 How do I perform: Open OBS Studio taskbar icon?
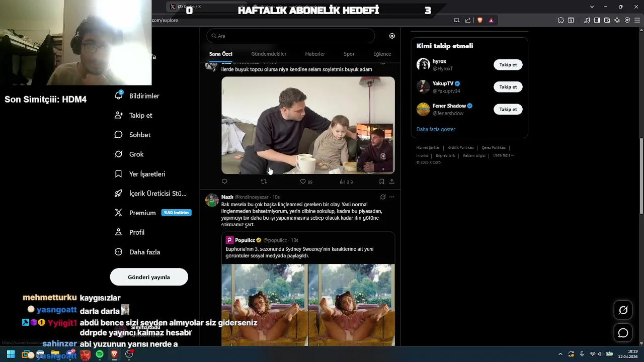click(129, 354)
